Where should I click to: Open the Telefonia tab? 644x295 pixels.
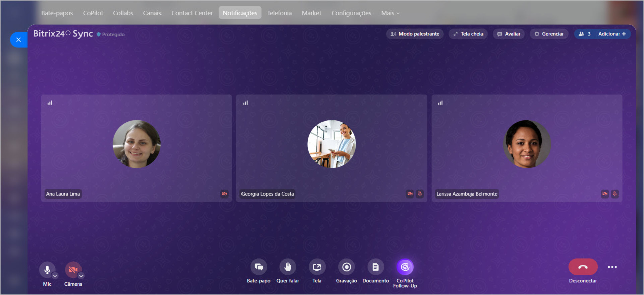click(279, 13)
